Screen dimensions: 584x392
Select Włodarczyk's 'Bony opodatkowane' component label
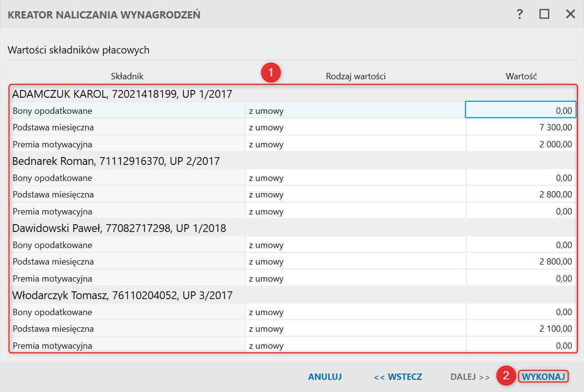53,312
